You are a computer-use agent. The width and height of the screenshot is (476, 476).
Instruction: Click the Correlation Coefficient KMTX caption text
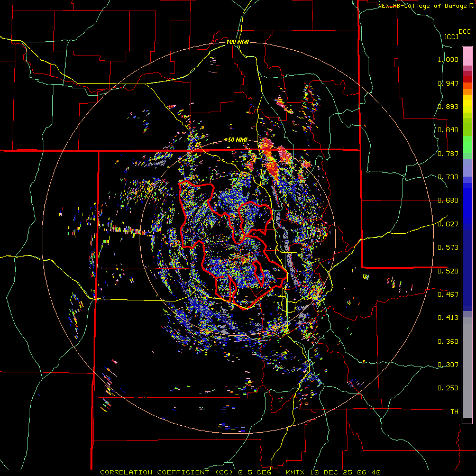pyautogui.click(x=241, y=472)
